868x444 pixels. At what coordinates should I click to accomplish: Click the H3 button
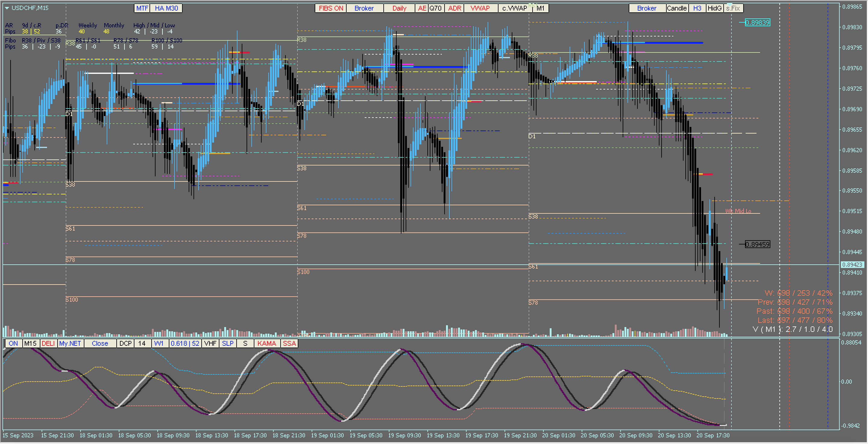pyautogui.click(x=697, y=8)
